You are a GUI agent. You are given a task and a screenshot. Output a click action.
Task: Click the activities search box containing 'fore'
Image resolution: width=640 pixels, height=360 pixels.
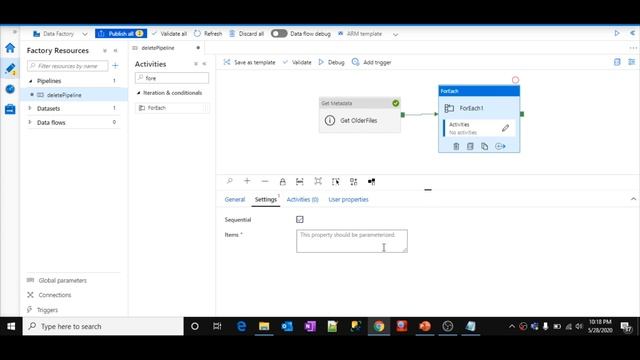coord(172,78)
